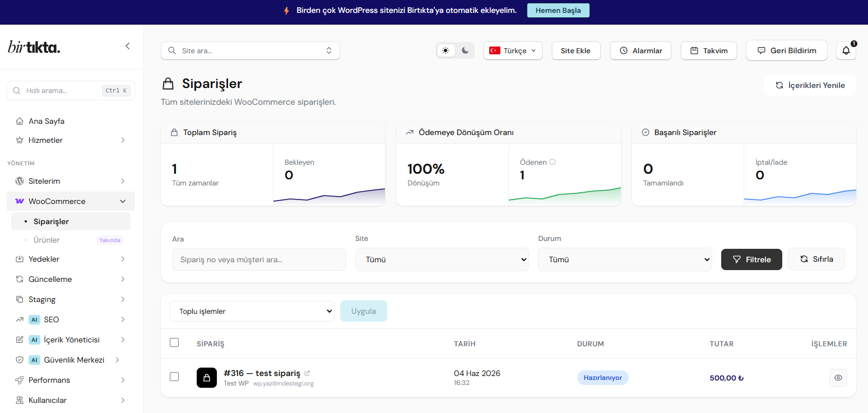
Task: Expand the Hizmetler menu chevron
Action: click(x=123, y=140)
